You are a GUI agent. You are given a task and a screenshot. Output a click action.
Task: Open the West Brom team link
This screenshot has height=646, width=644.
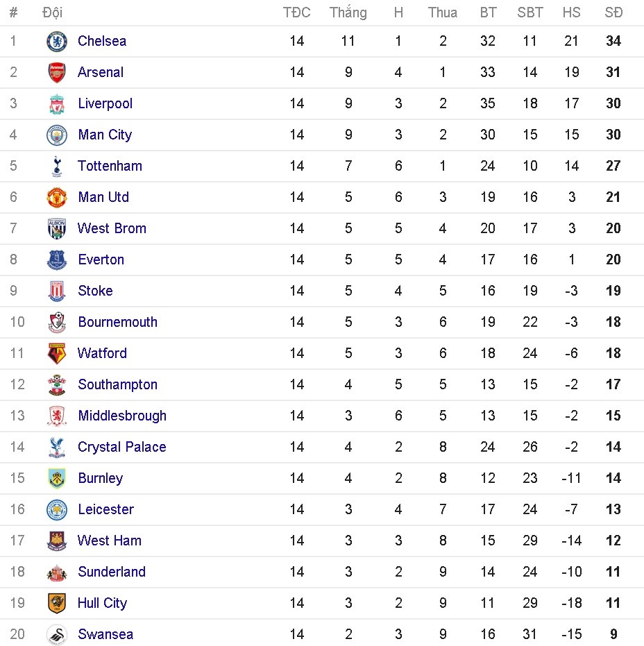(x=112, y=228)
